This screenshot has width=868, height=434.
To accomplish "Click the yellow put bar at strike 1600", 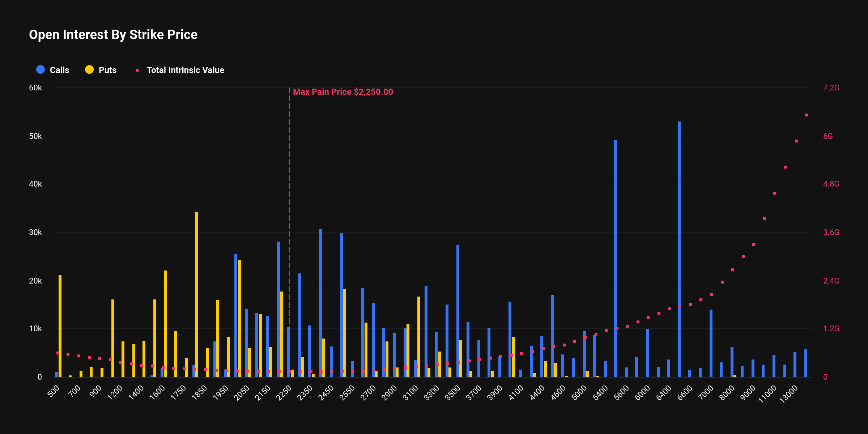I will point(165,318).
